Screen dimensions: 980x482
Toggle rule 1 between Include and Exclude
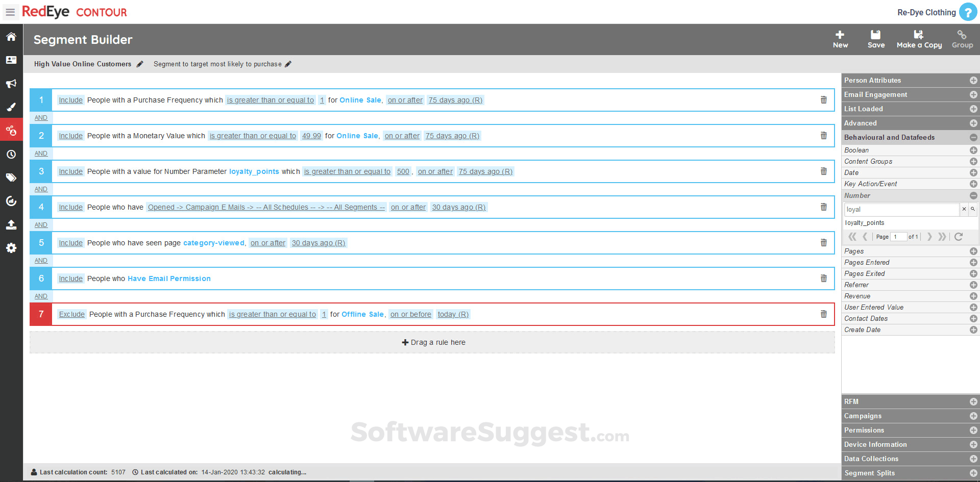click(x=70, y=99)
